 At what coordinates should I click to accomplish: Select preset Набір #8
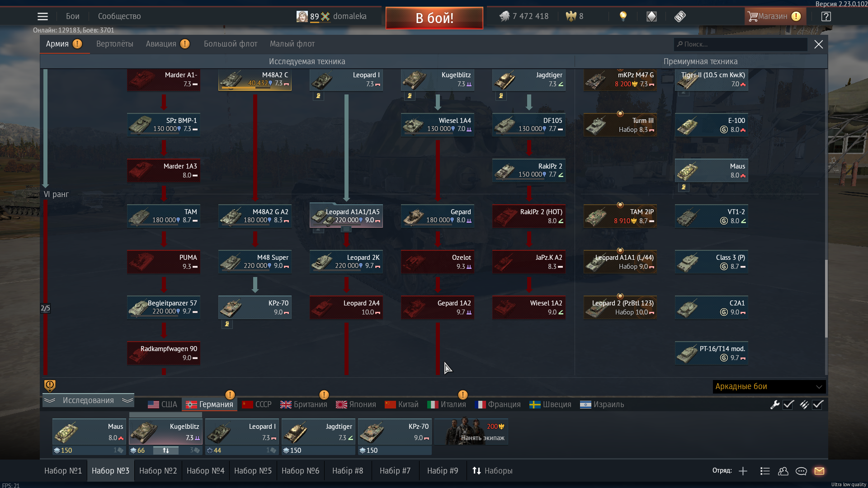pyautogui.click(x=348, y=471)
